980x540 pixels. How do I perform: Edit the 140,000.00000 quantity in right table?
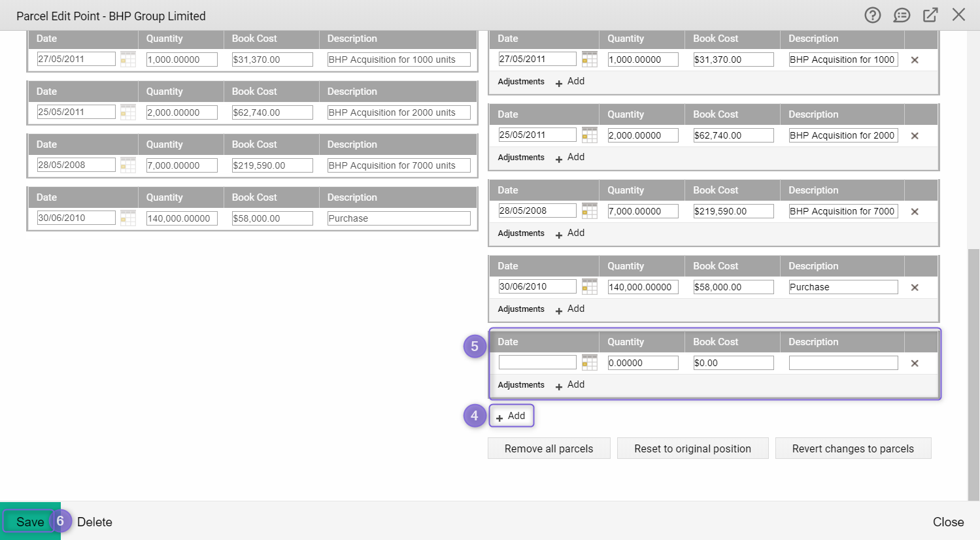click(x=643, y=287)
